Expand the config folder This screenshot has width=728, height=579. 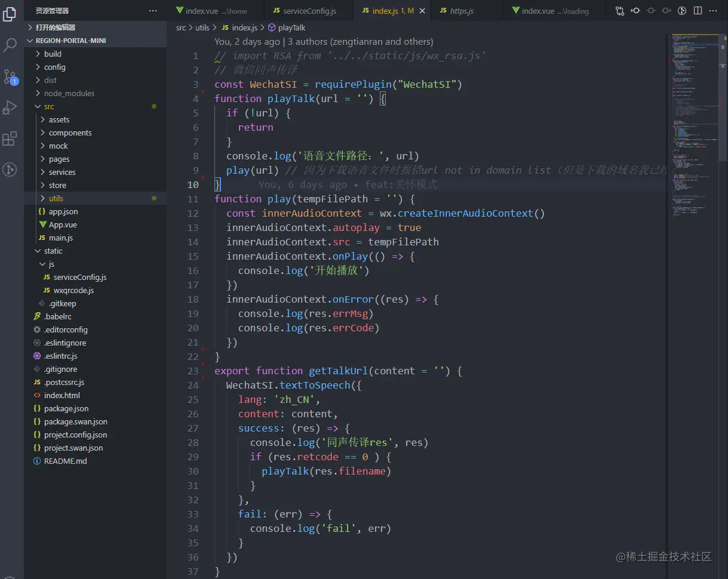click(95, 67)
